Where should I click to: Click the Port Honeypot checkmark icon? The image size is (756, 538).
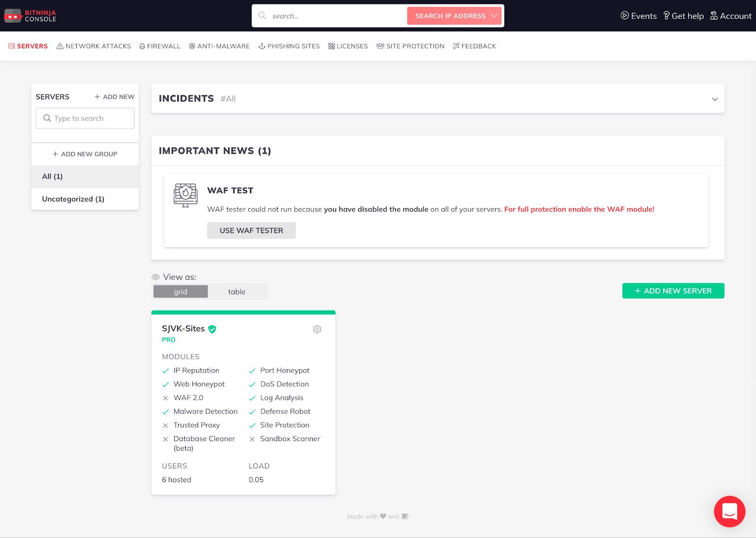click(252, 371)
